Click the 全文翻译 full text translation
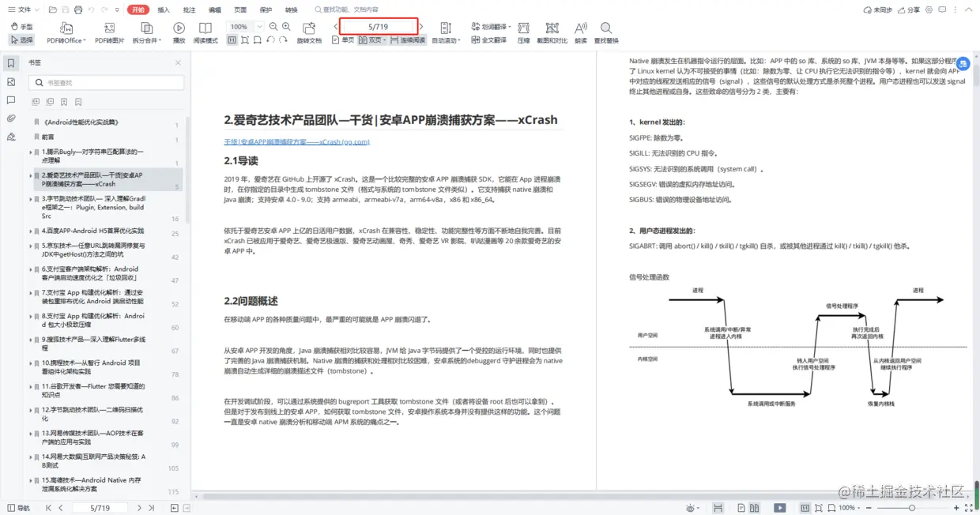The image size is (980, 515). click(x=489, y=39)
